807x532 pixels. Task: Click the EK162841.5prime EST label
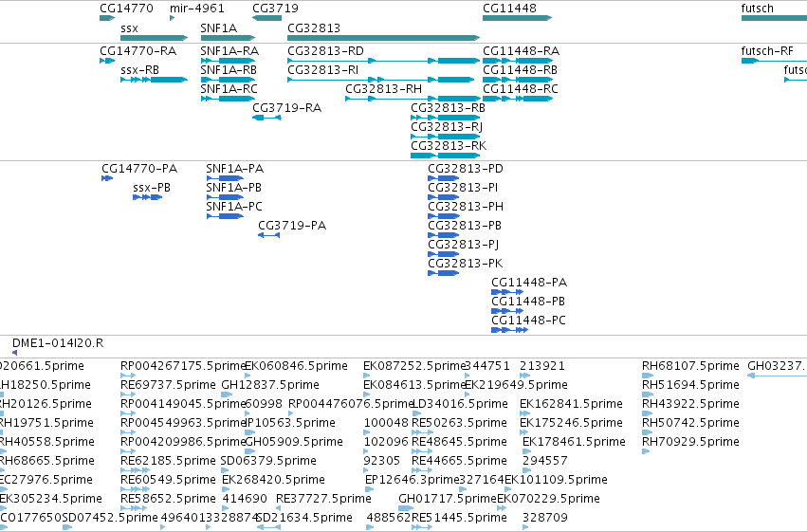[571, 404]
